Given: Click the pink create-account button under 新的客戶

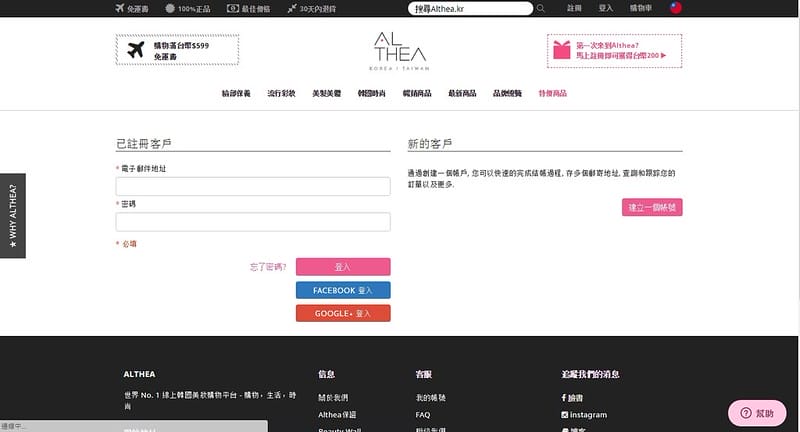Looking at the screenshot, I should click(x=652, y=208).
